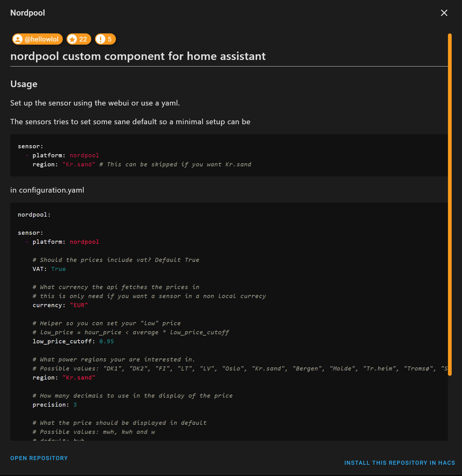Click the comment 'Should the prices include vat?'
The width and height of the screenshot is (462, 476).
116,260
